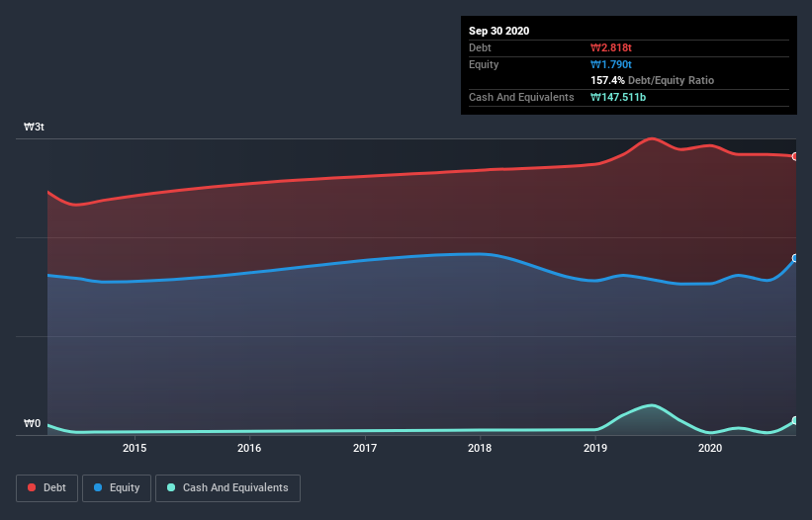The width and height of the screenshot is (812, 520).
Task: Click the 2019 x-axis label
Action: point(595,448)
